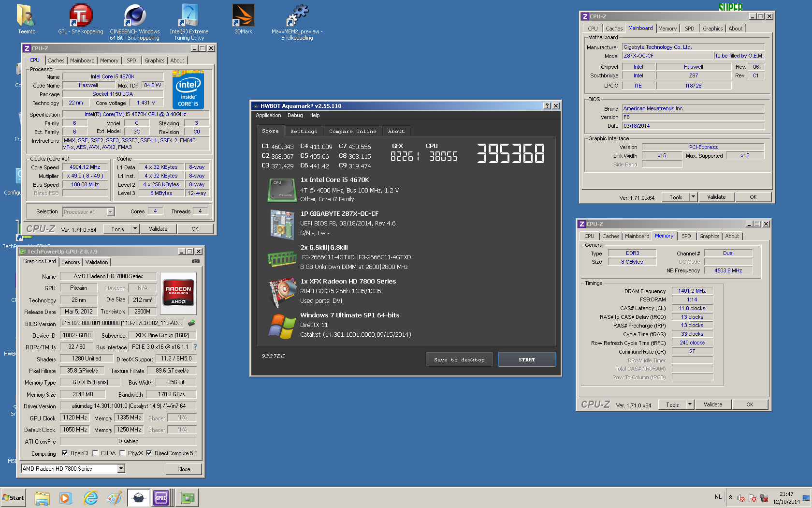
Task: Open Windows Explorer from taskbar
Action: coord(42,498)
